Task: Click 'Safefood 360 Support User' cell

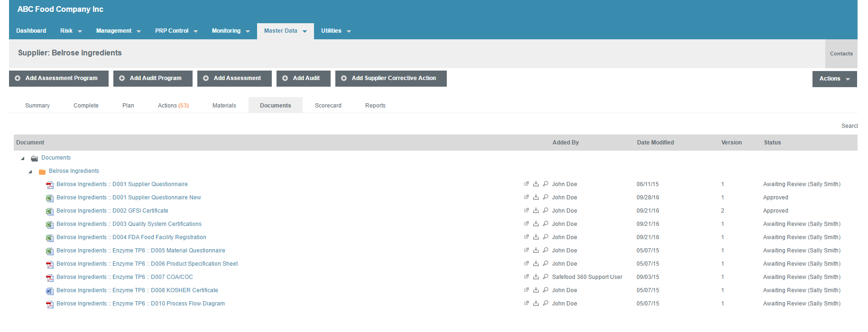Action: click(587, 277)
